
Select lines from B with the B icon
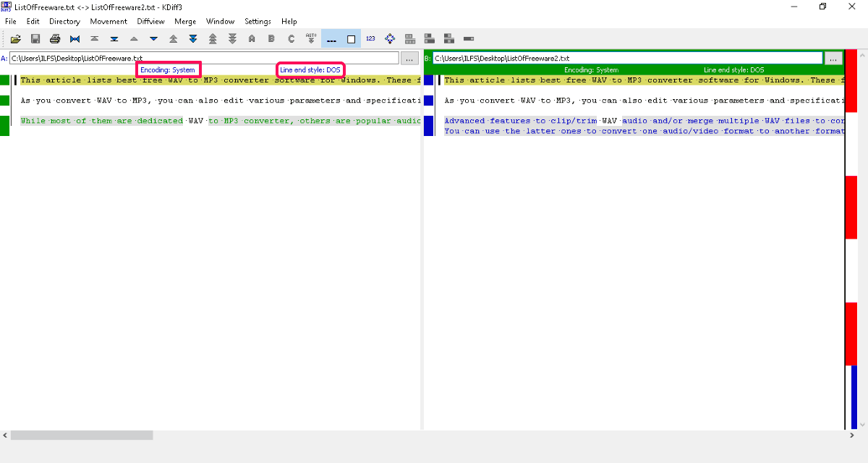(x=271, y=39)
